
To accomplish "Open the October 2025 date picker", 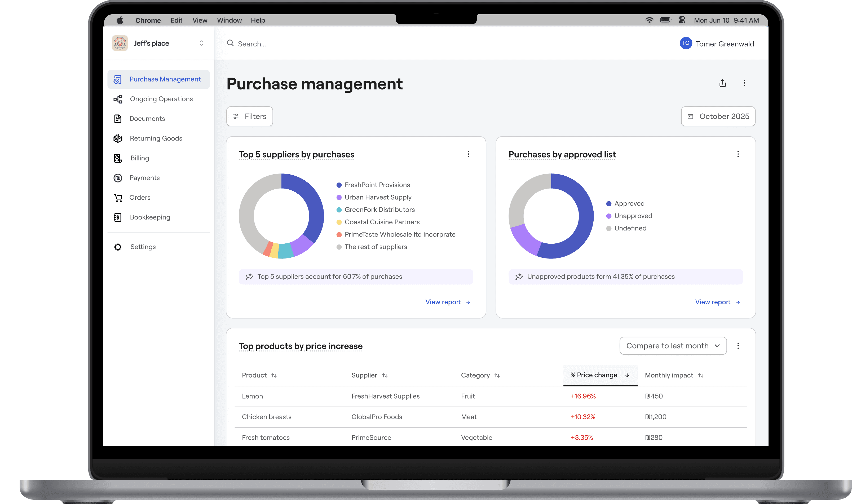I will tap(718, 117).
